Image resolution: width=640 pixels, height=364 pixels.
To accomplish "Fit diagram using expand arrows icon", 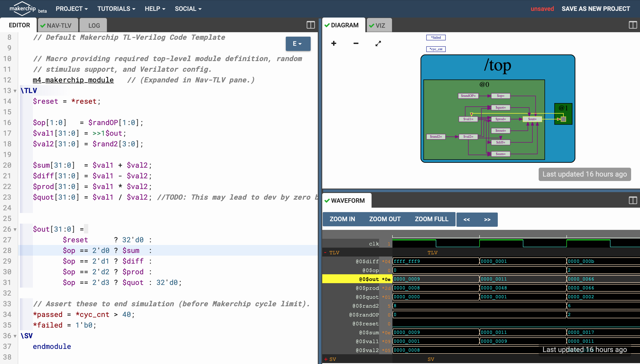I will point(378,44).
